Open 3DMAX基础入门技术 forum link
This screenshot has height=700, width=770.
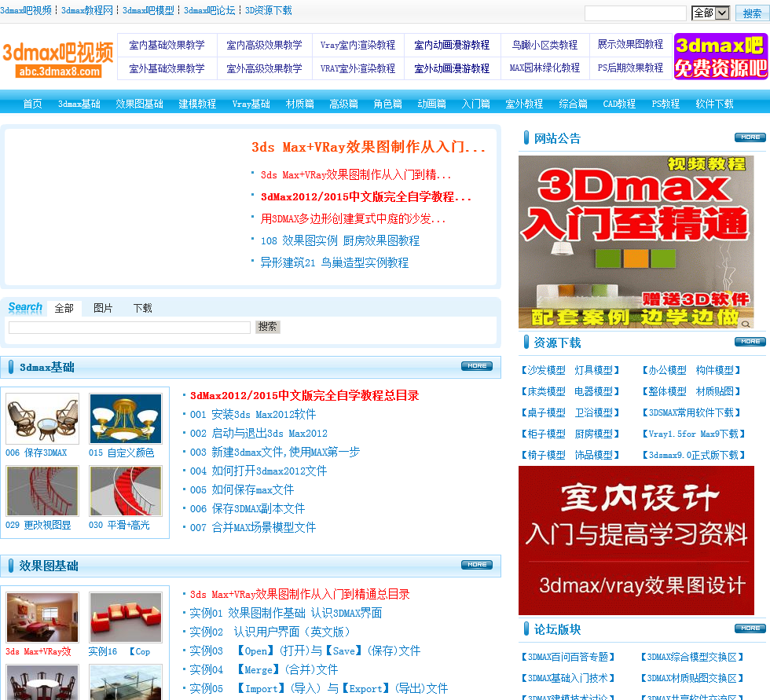point(568,679)
